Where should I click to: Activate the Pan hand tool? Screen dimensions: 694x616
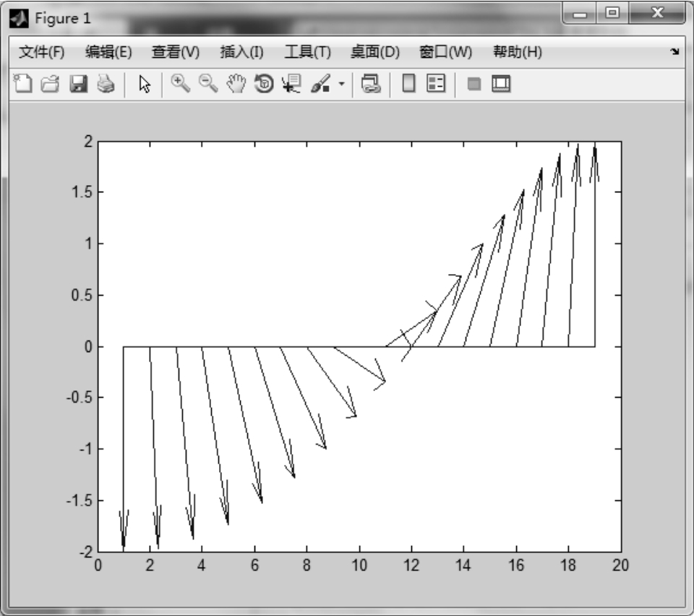point(236,85)
